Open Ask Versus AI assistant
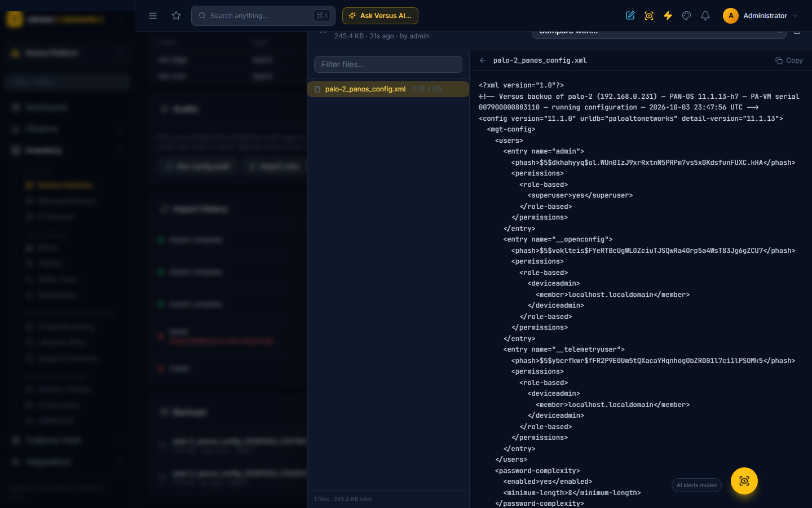The width and height of the screenshot is (812, 508). pyautogui.click(x=380, y=16)
